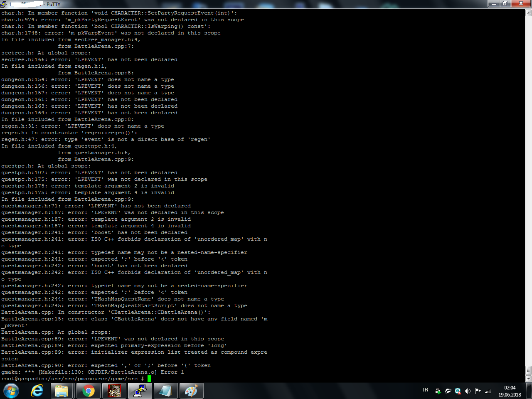Select the PuTTY taskbar button
Image resolution: width=532 pixels, height=399 pixels.
pyautogui.click(x=140, y=391)
